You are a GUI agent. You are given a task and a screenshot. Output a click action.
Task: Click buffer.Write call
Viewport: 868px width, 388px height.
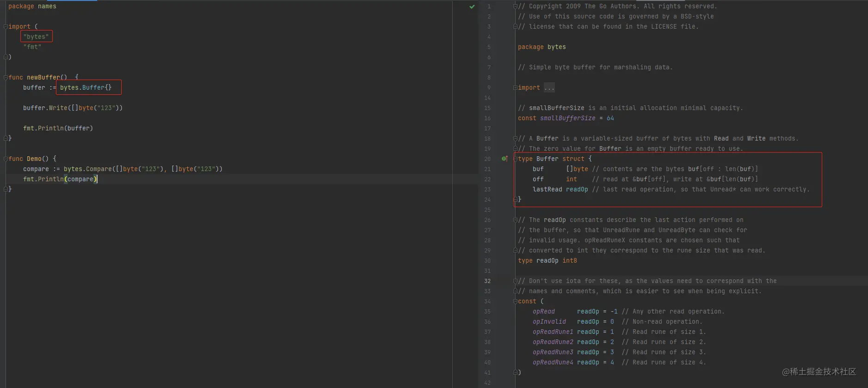(73, 108)
